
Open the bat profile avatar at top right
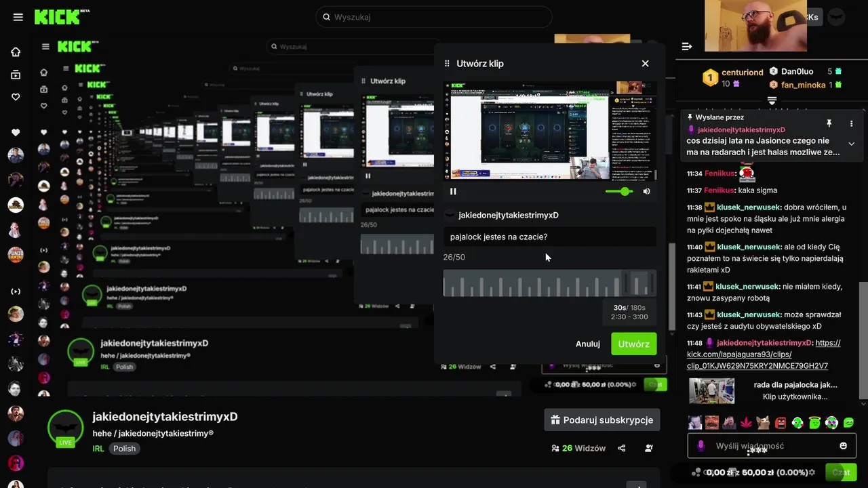836,17
